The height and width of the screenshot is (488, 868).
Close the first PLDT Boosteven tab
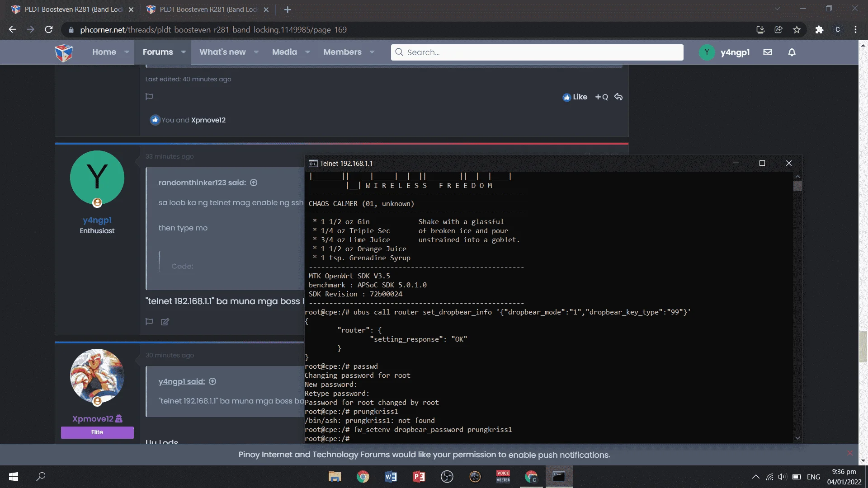point(131,9)
